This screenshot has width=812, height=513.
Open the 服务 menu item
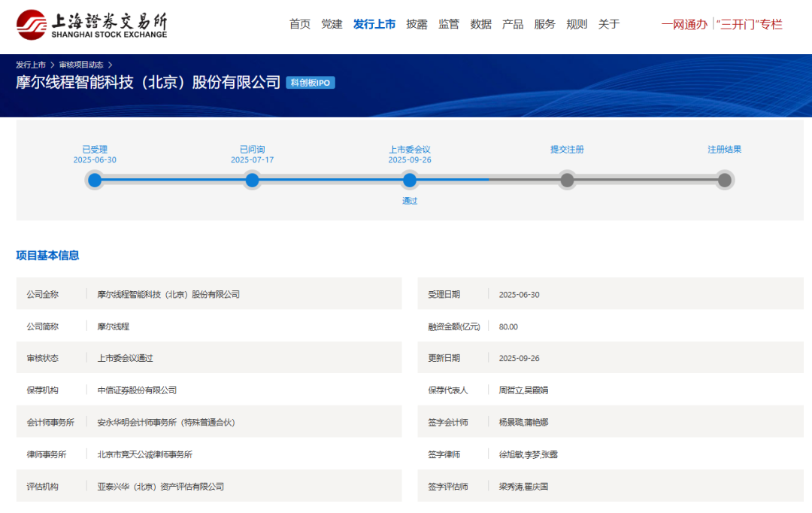click(544, 24)
